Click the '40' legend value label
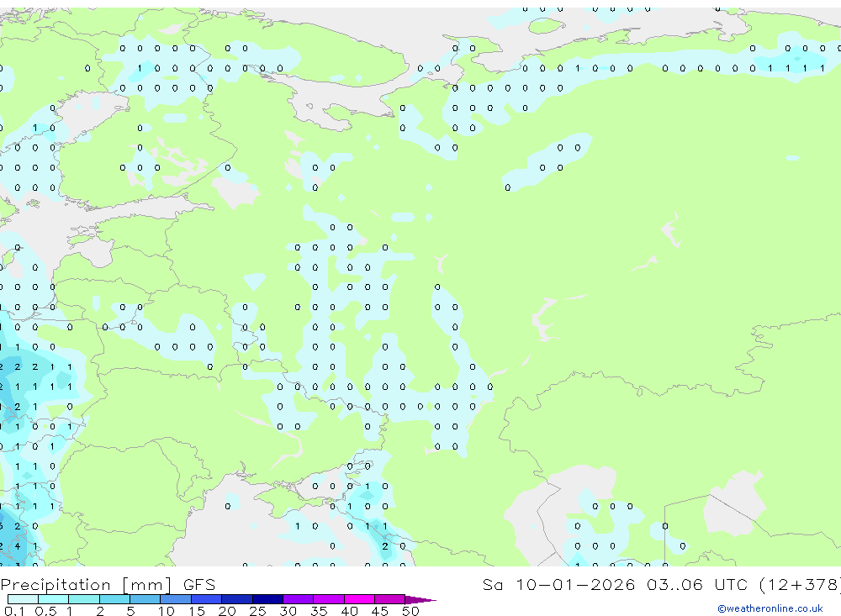This screenshot has height=616, width=841. point(349,611)
